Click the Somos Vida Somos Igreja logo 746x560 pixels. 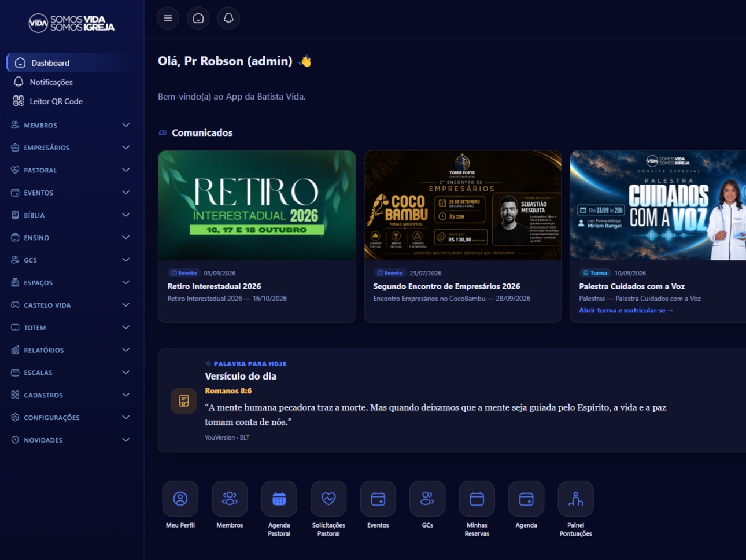coord(72,23)
